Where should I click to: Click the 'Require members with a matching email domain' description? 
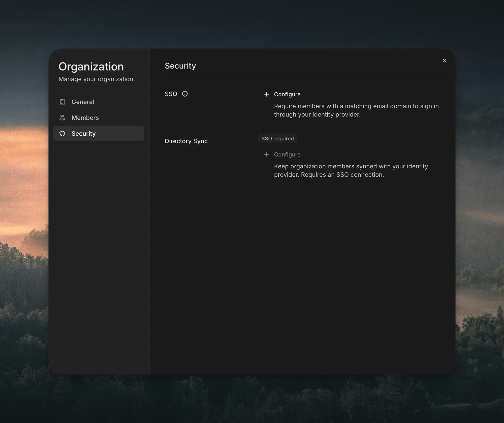click(356, 110)
